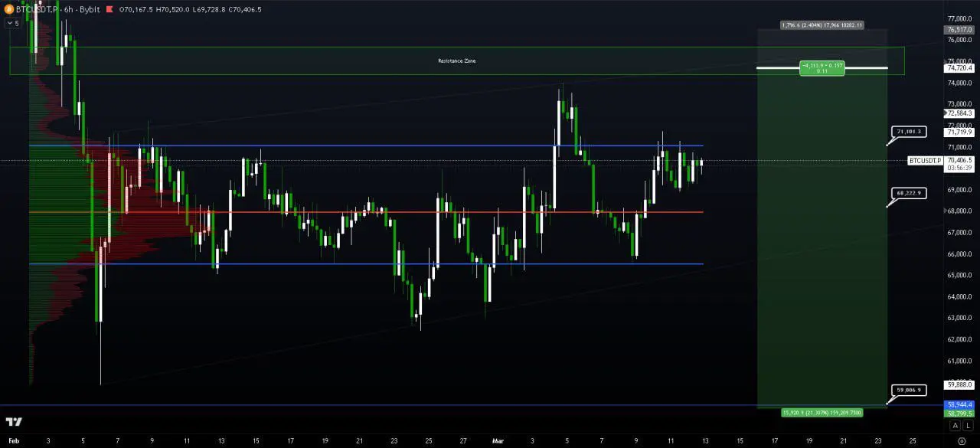Click the BTCUSDT.P current price tag

[925, 160]
